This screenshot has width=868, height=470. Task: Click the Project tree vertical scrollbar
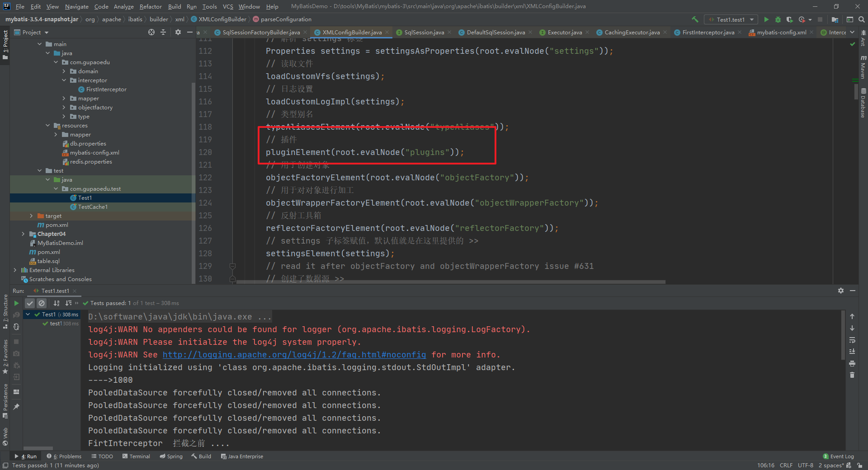coord(193,183)
